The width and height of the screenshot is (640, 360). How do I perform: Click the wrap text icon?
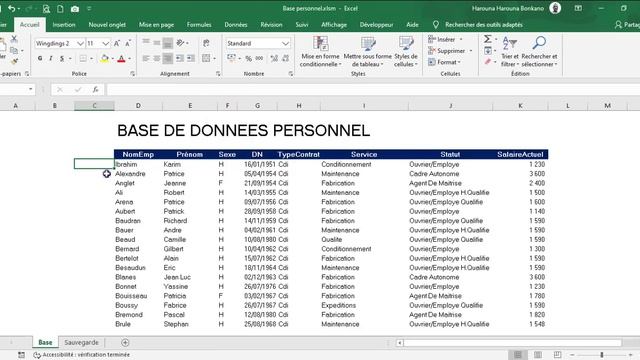[x=207, y=43]
